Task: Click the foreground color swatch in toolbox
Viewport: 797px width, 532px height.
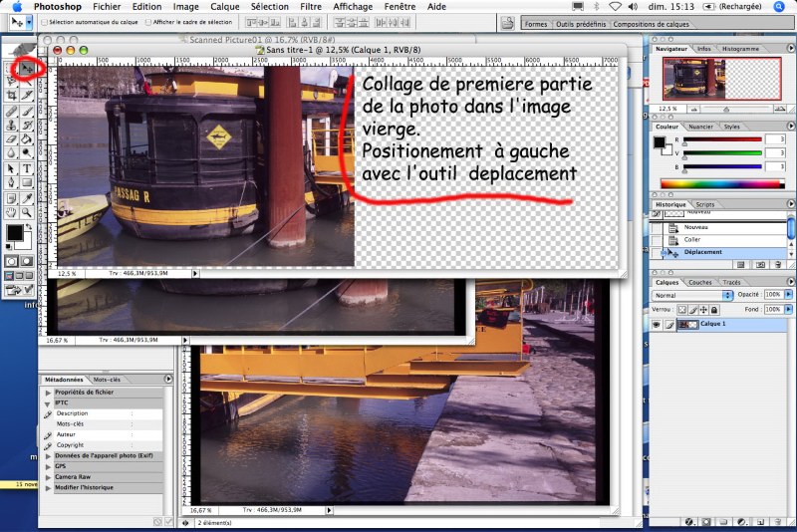Action: tap(14, 233)
